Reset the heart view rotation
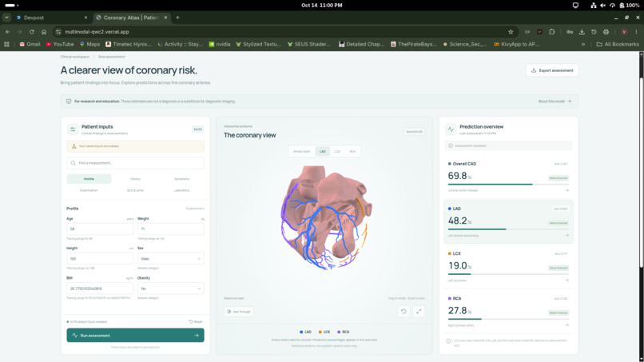644x362 pixels. pos(403,312)
